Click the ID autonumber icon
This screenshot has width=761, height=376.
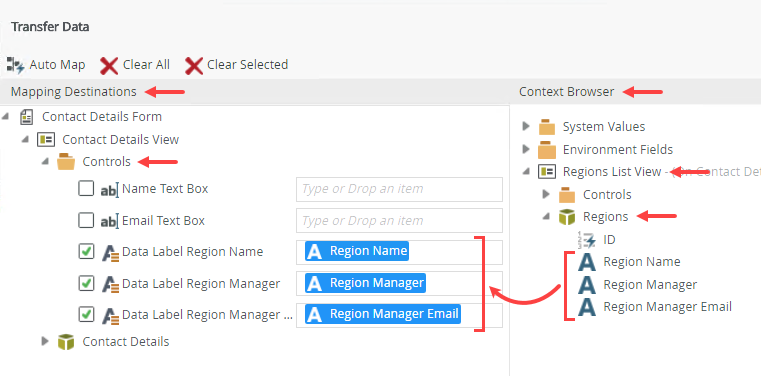click(587, 240)
